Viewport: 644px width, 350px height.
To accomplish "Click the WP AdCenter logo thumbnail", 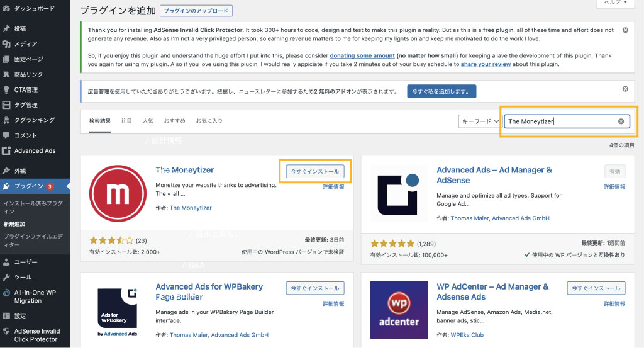I will (398, 310).
